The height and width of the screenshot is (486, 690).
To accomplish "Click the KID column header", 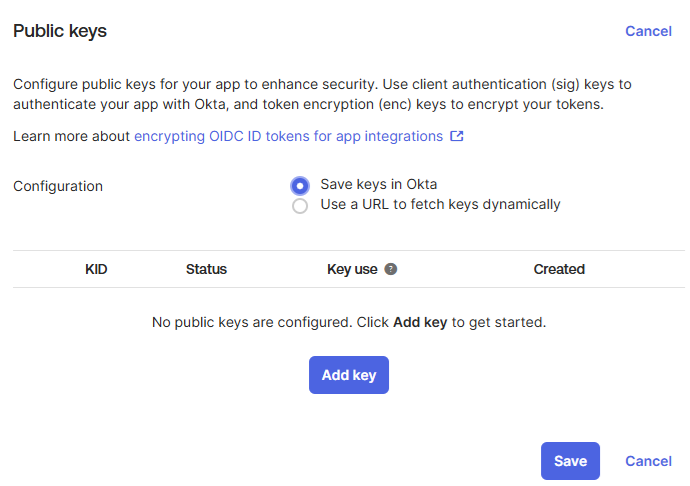I will [x=96, y=269].
